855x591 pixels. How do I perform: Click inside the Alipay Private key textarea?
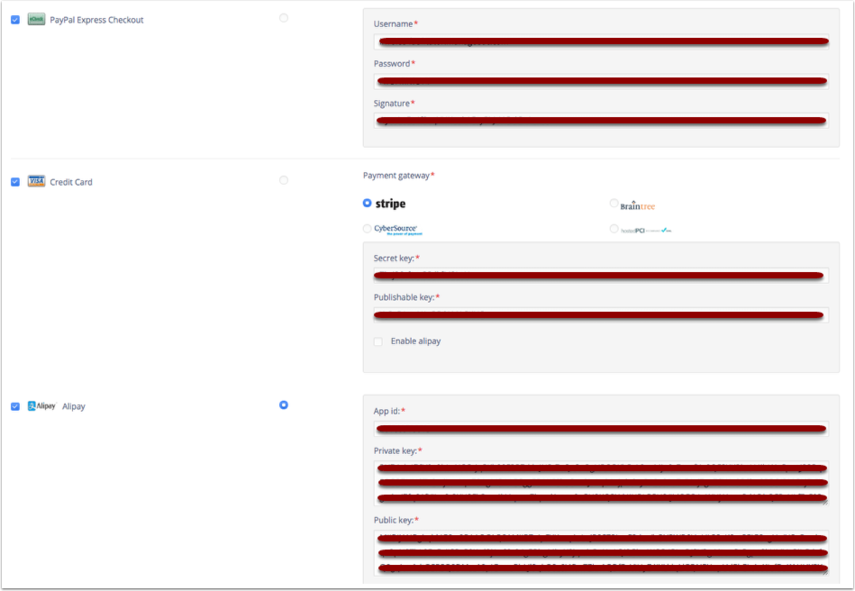click(x=600, y=483)
